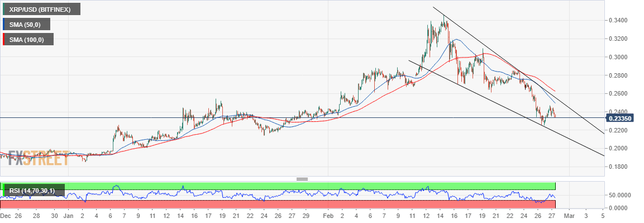Click the RSI 0.0000 axis value
644x223 pixels.
618,208
